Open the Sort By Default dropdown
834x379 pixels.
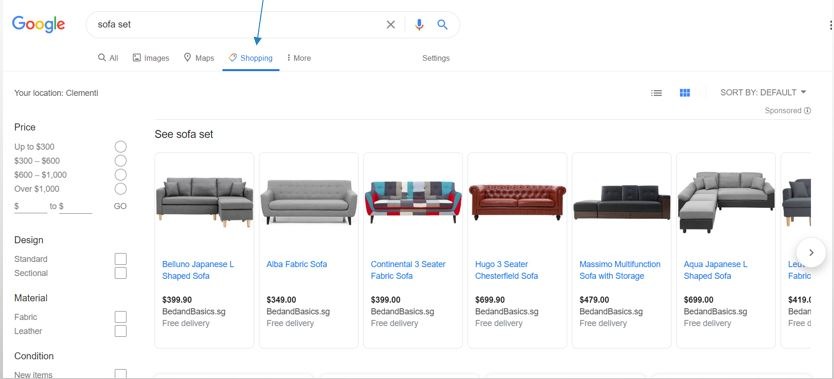(x=763, y=92)
